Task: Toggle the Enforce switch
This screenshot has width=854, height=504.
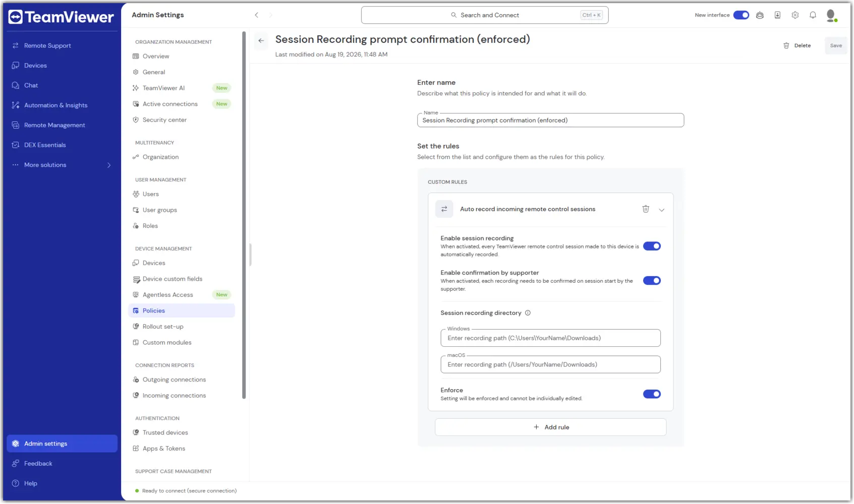Action: [652, 394]
